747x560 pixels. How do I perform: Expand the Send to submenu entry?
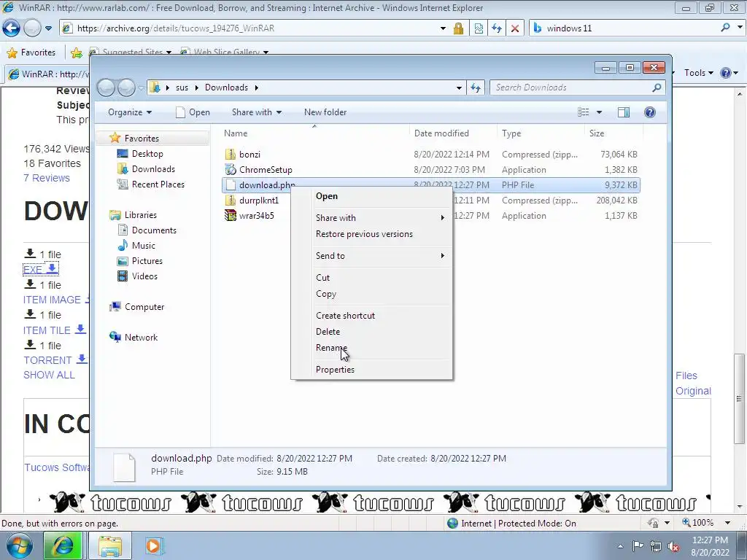point(371,256)
